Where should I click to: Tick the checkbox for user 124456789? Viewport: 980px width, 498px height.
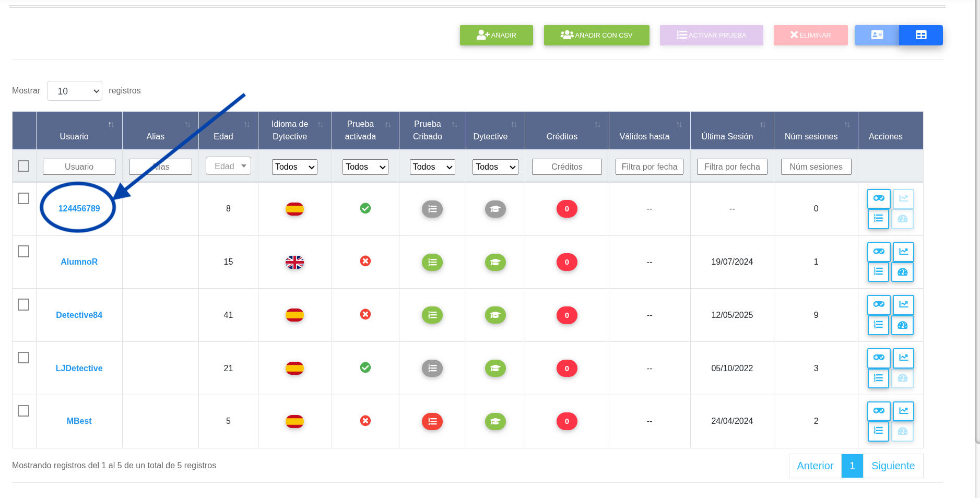[x=23, y=198]
